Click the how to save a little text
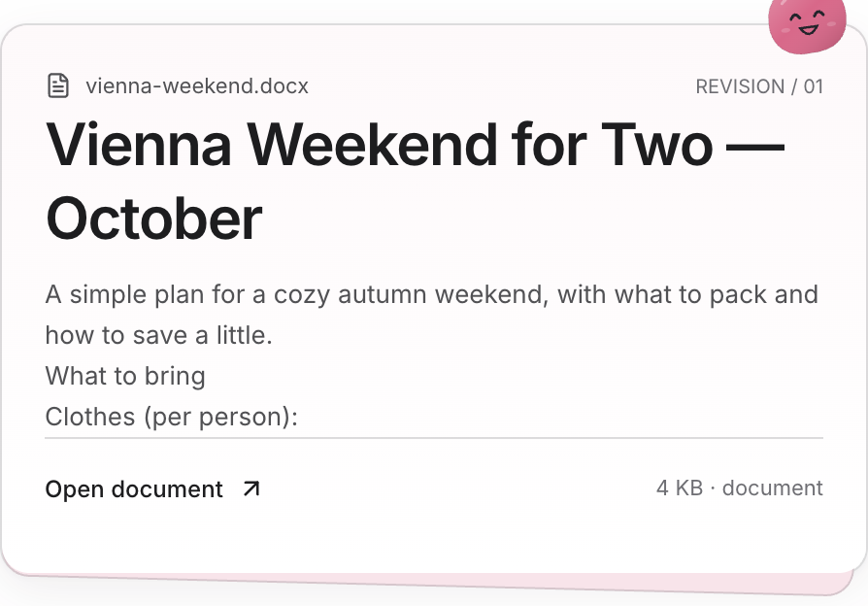Viewport: 868px width, 606px height. tap(159, 335)
